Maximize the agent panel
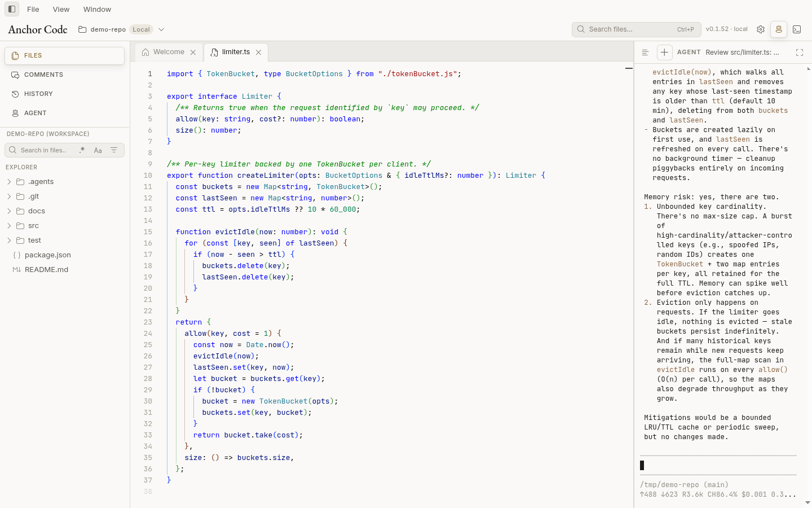The height and width of the screenshot is (508, 812). pyautogui.click(x=800, y=52)
